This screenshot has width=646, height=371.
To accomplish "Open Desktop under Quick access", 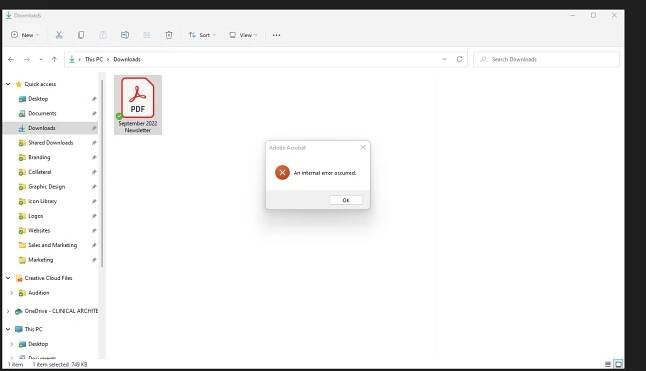I will pos(38,99).
